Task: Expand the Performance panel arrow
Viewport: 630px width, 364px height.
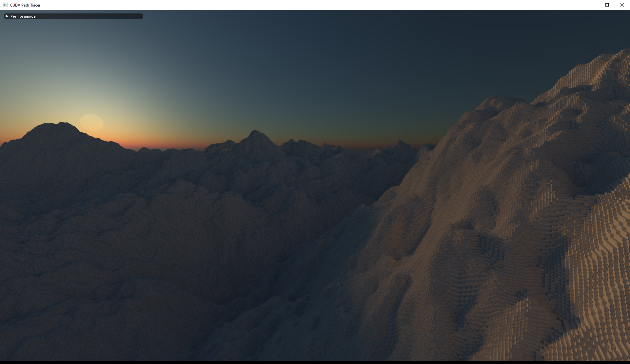Action: point(7,16)
